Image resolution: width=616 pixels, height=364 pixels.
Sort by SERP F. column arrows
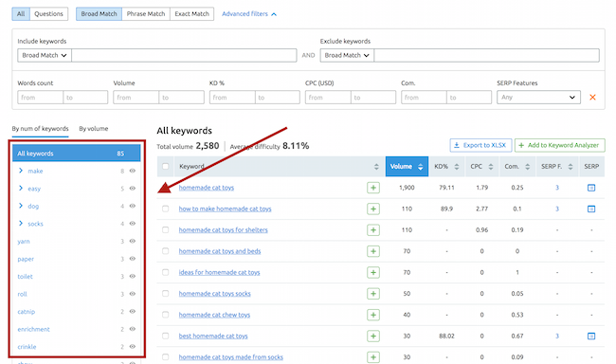[x=571, y=167]
